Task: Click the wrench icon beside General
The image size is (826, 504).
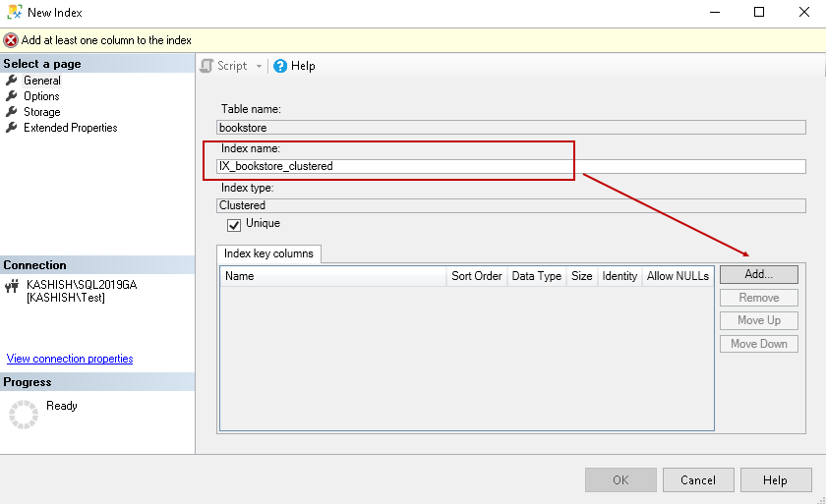Action: (12, 81)
